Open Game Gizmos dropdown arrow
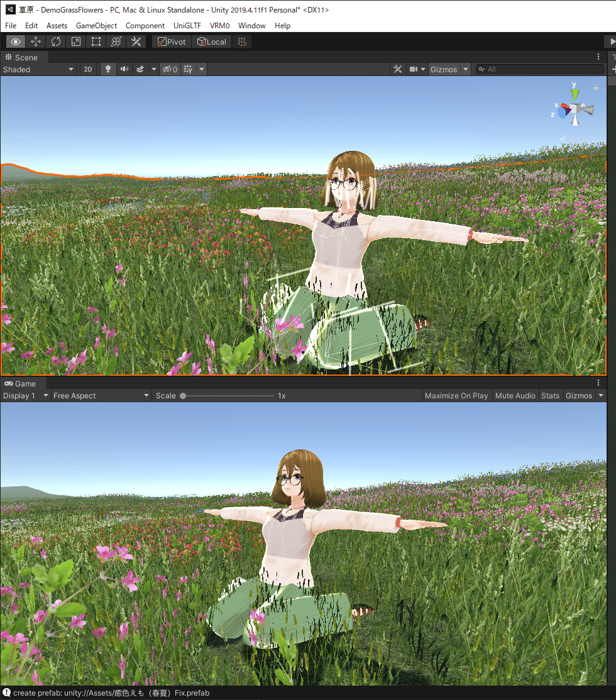 (601, 395)
